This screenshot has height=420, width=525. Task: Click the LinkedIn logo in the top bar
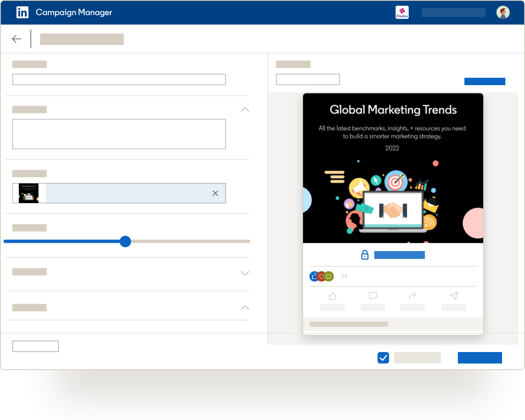(x=23, y=12)
